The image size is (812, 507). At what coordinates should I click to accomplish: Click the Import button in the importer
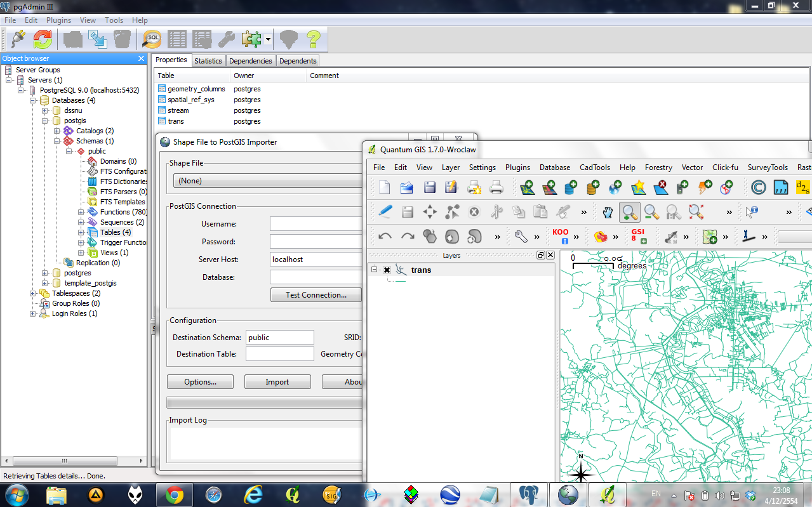(277, 381)
